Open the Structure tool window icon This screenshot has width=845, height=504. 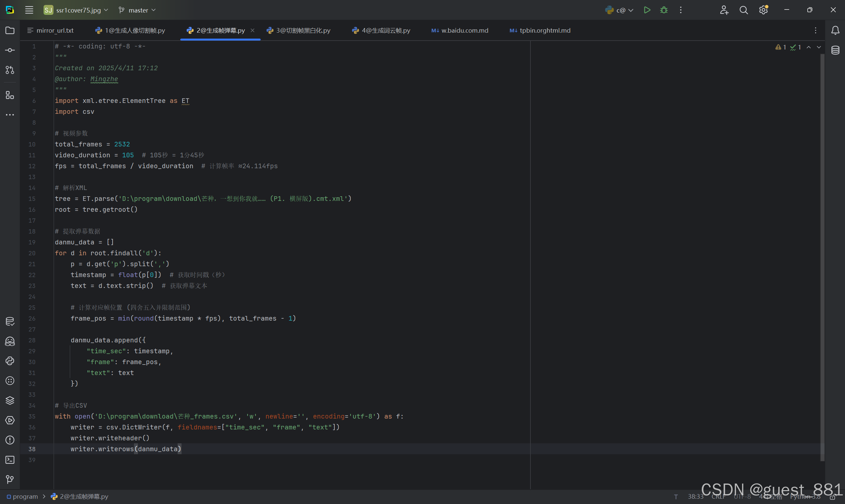(10, 95)
